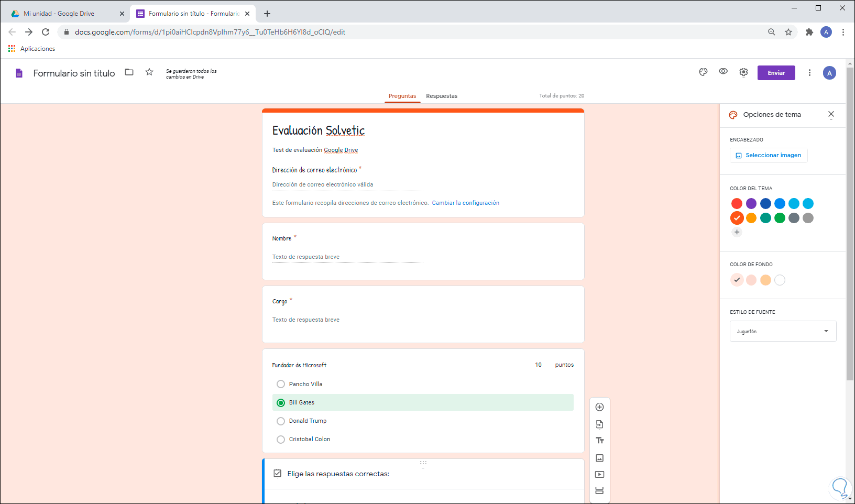Click Seleccionar imagen for the header
Screen dimensions: 855x504
[769, 155]
